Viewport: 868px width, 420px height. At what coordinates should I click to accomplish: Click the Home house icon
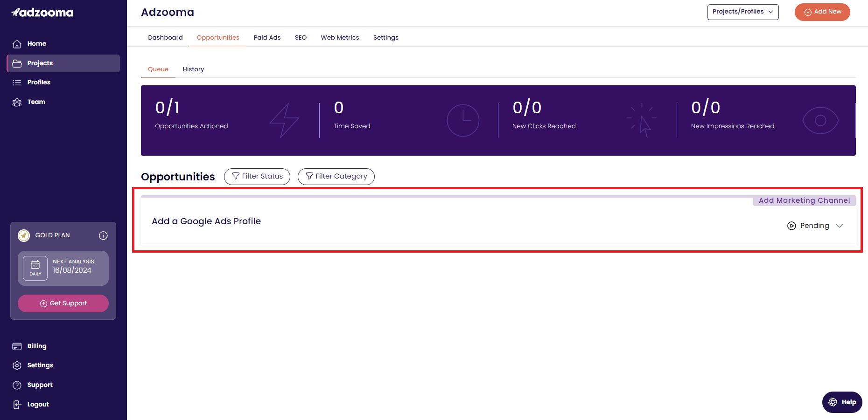coord(17,44)
